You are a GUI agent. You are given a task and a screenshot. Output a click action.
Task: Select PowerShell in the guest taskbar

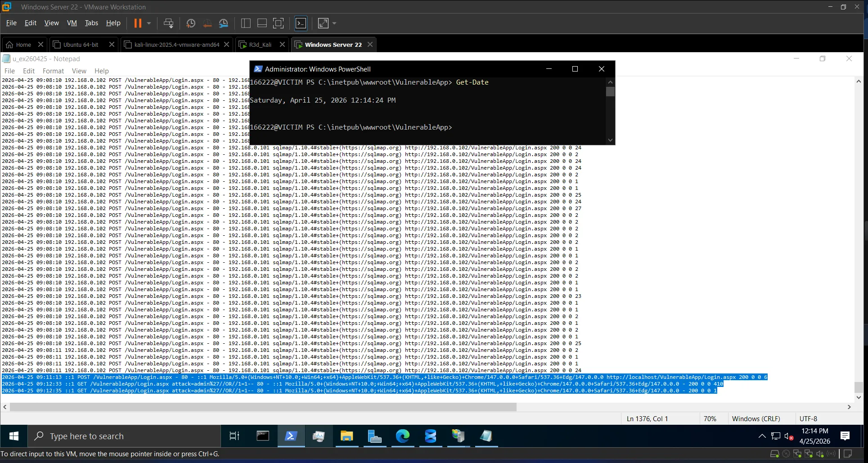point(291,436)
